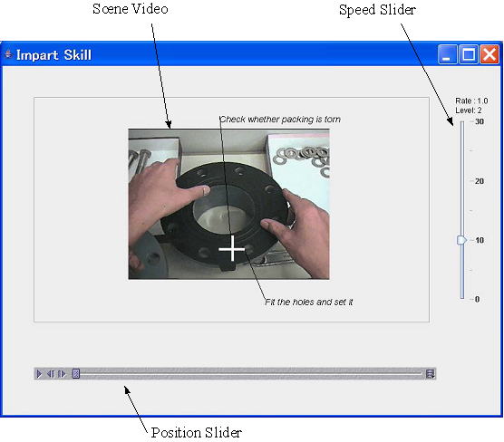Screen dimensions: 504x442
Task: Set the speed slider to 30
Action: point(462,121)
